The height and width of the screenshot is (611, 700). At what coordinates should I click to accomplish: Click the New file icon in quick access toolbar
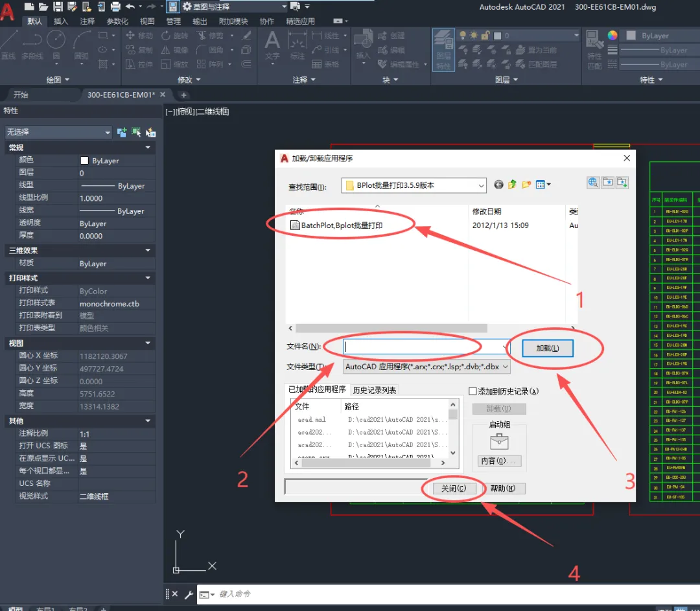point(29,6)
